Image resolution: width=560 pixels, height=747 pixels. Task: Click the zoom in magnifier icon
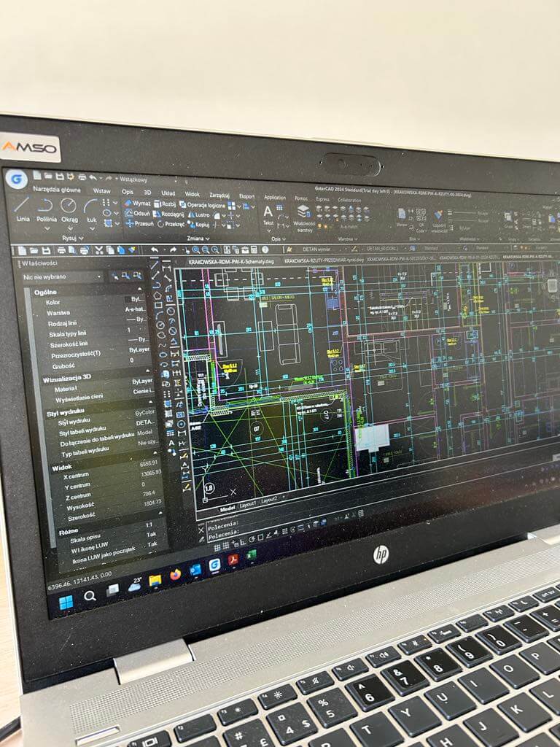tap(195, 249)
